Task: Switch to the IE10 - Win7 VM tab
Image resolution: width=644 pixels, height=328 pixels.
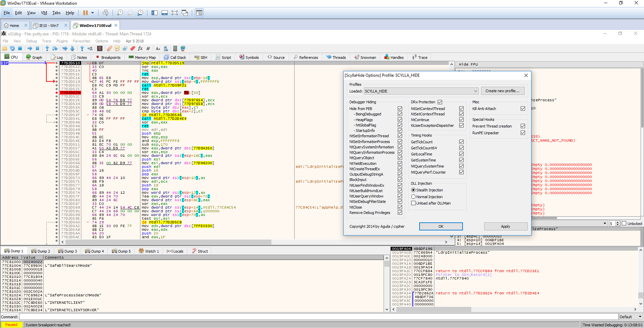Action: [49, 25]
